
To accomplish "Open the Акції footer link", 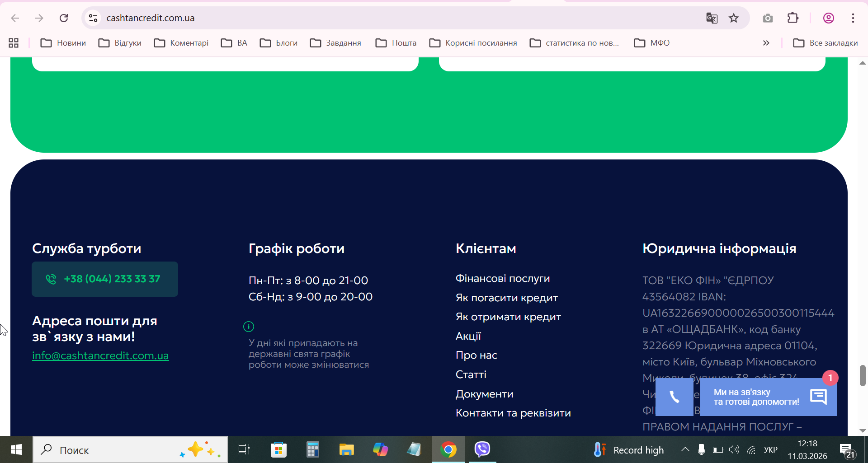I will coord(468,337).
